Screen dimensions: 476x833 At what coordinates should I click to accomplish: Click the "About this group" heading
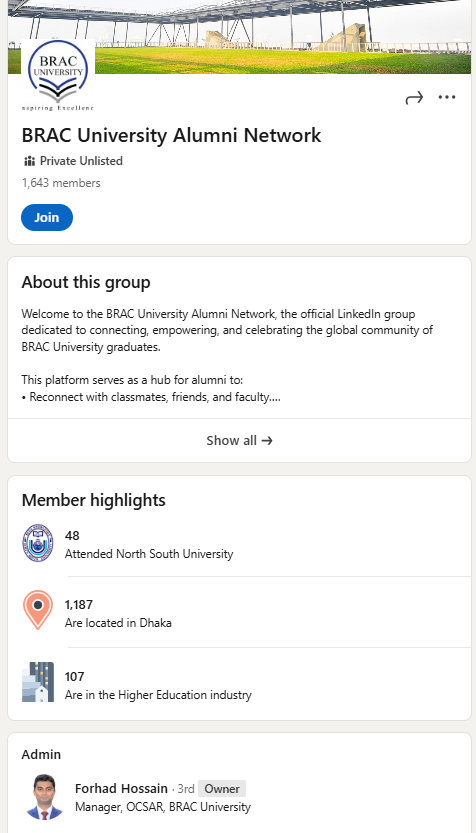(x=86, y=282)
